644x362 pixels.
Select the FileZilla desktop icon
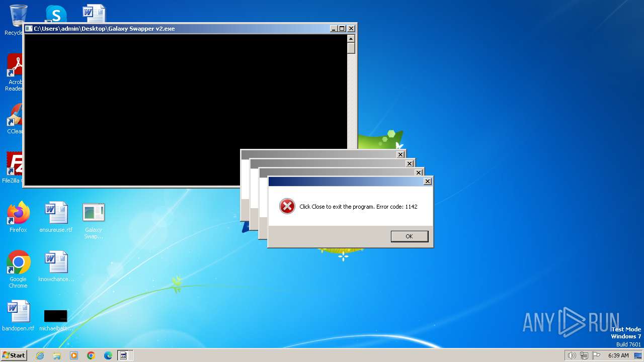tap(14, 168)
